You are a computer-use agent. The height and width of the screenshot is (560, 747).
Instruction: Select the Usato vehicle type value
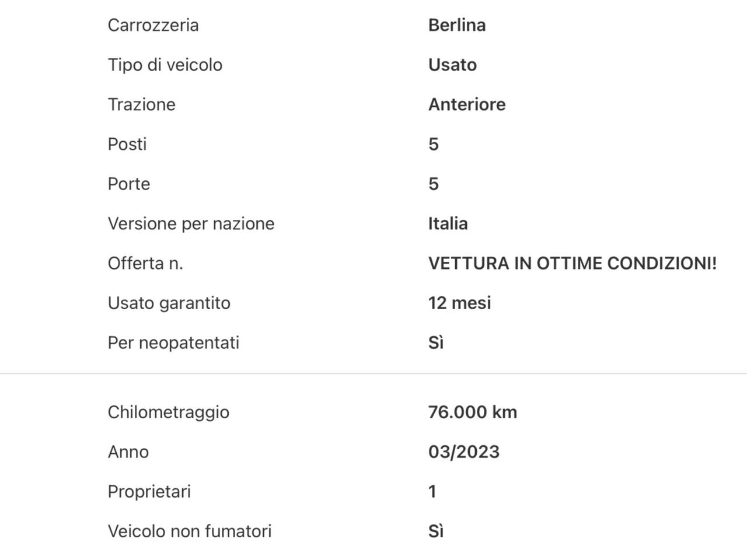[x=452, y=65]
